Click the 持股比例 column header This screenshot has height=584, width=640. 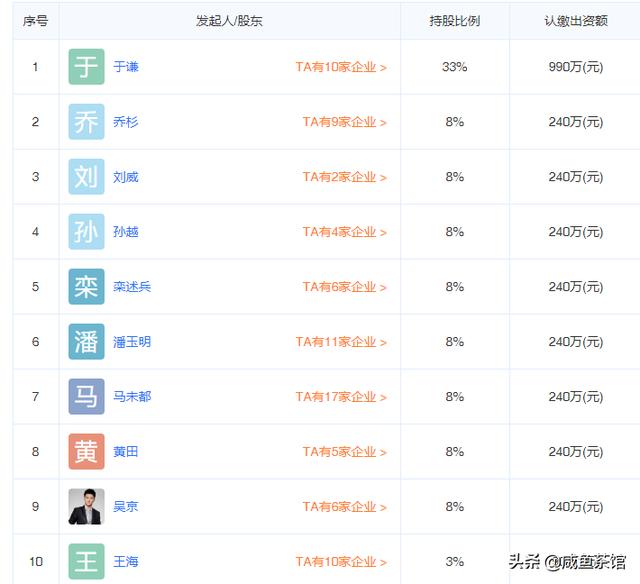point(455,21)
